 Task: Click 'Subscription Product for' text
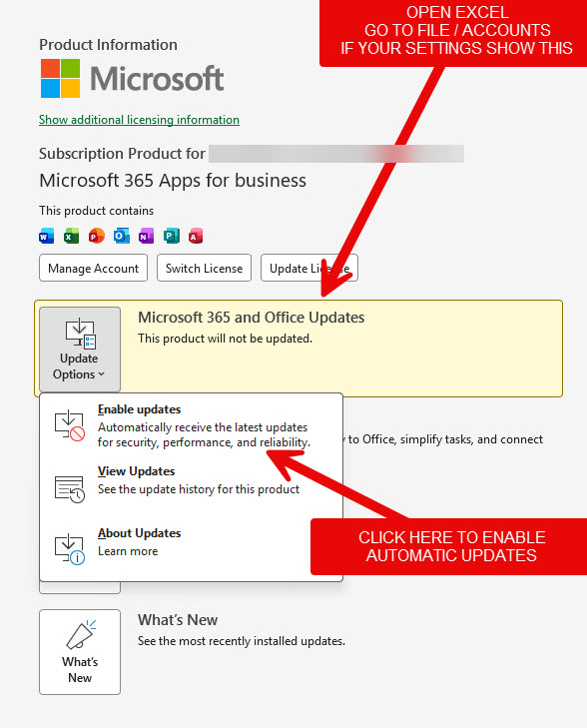tap(122, 153)
